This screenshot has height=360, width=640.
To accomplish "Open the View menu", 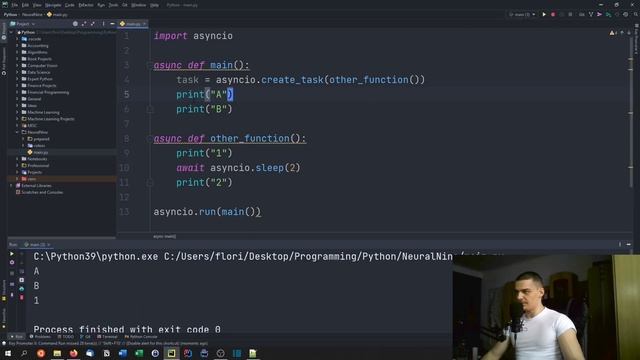I will 37,5.
